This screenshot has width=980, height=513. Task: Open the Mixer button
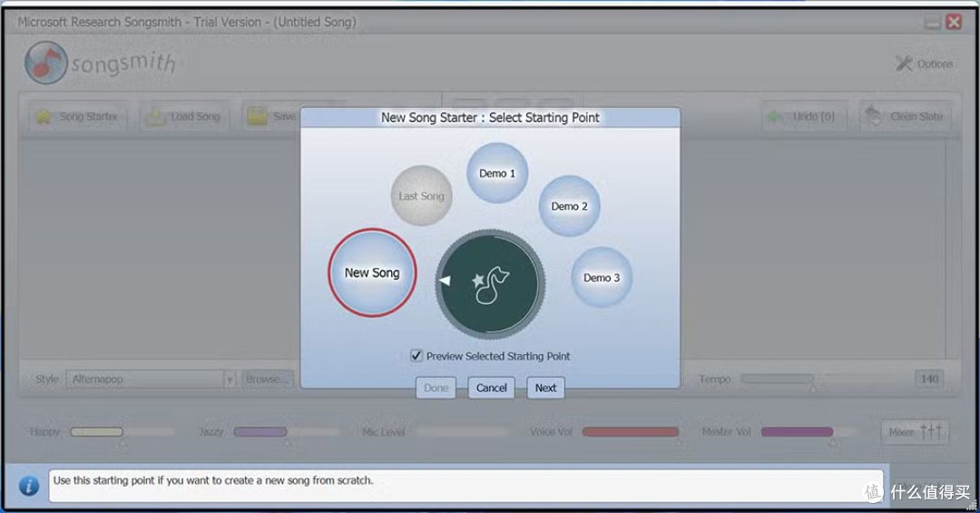point(915,431)
